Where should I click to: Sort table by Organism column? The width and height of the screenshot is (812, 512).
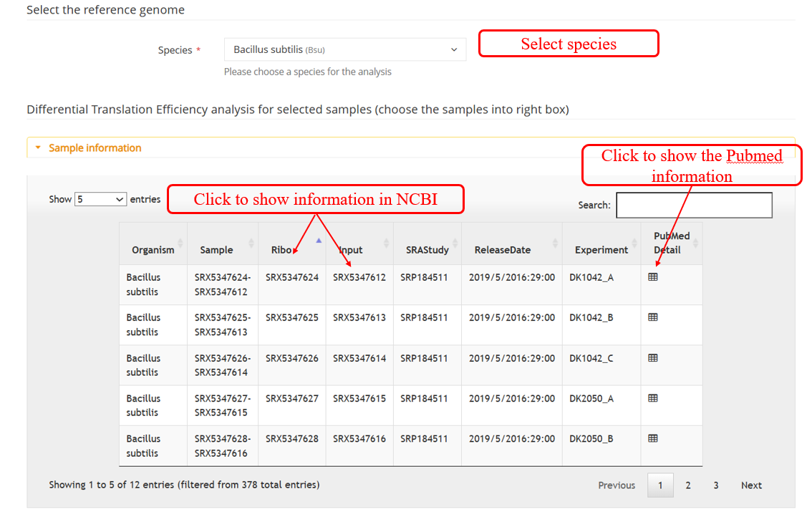pos(153,250)
